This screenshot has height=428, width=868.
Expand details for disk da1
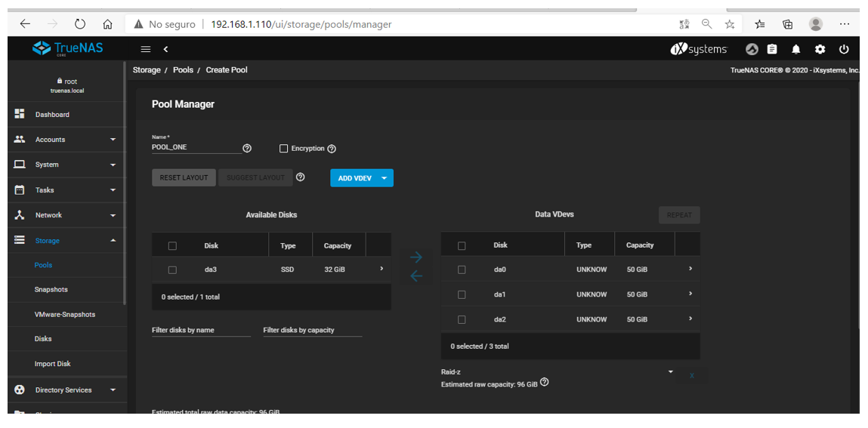point(690,294)
